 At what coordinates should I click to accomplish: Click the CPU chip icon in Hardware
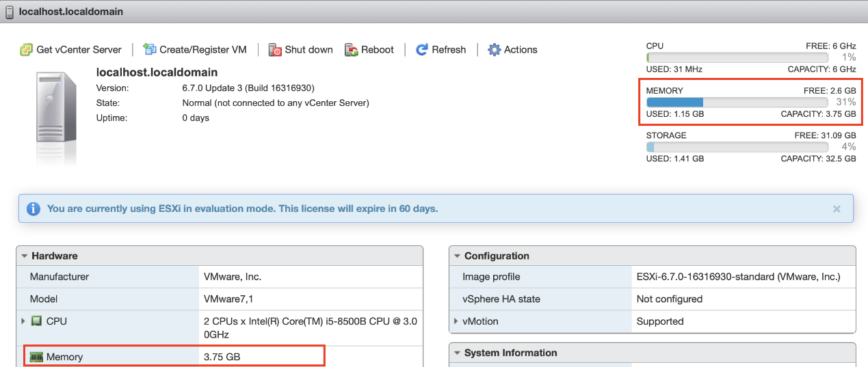(36, 321)
